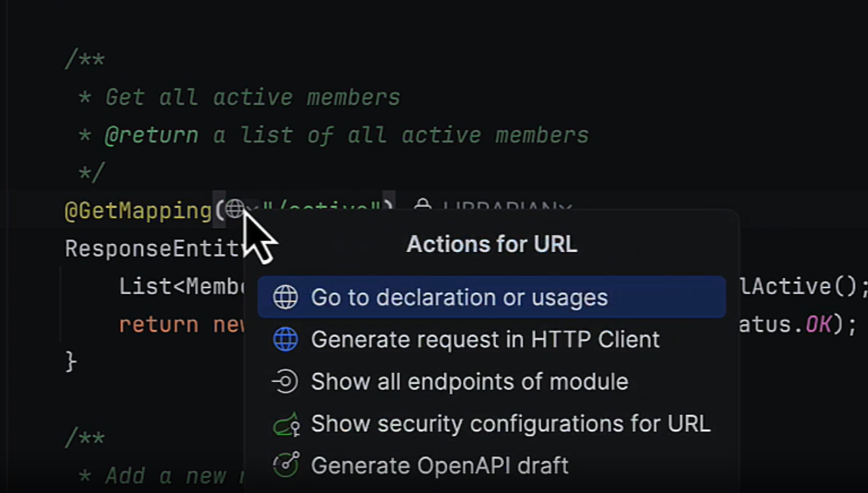Click the 'Get all active members' comment
Screen dimensions: 868x493
[x=252, y=97]
